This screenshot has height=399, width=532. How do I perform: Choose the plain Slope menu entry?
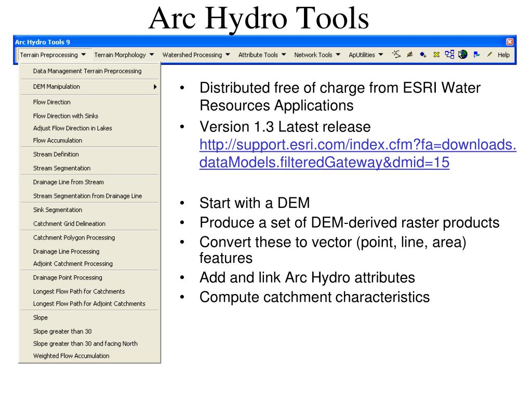[89, 317]
